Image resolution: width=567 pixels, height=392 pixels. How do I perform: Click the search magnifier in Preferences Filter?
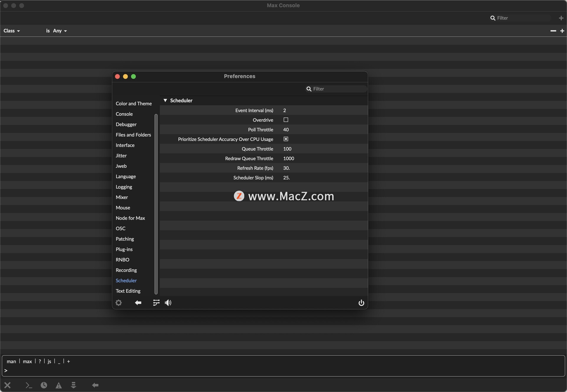pyautogui.click(x=309, y=89)
